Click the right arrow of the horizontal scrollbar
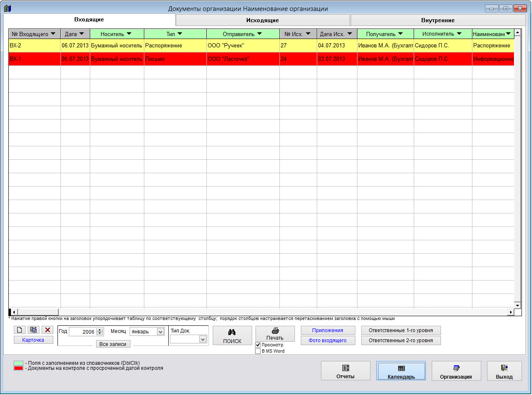Viewport: 532px width, 395px height. coord(511,312)
